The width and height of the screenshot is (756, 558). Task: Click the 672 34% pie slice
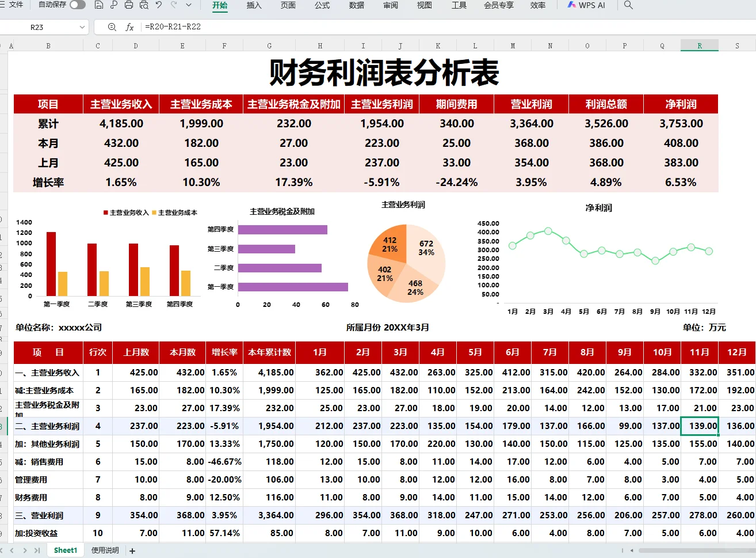click(426, 248)
